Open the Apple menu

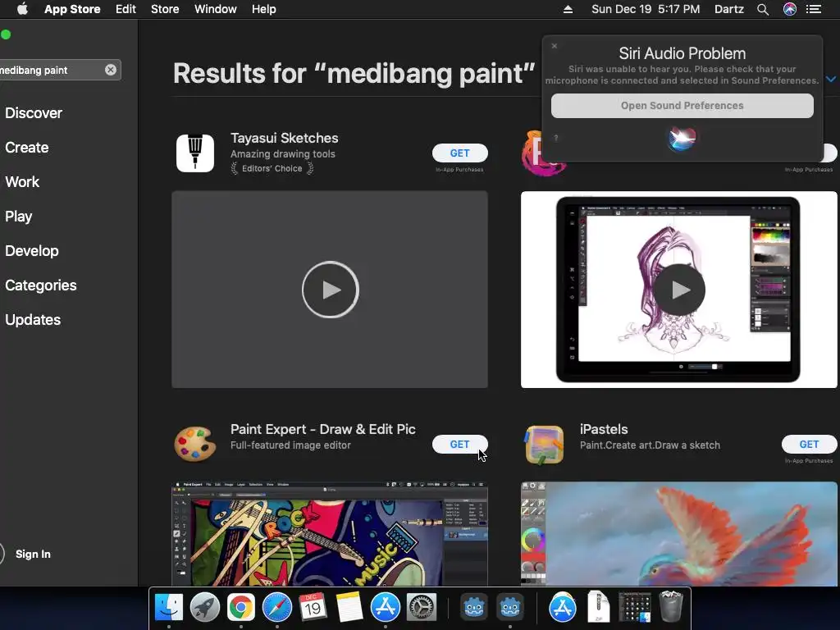(x=22, y=9)
